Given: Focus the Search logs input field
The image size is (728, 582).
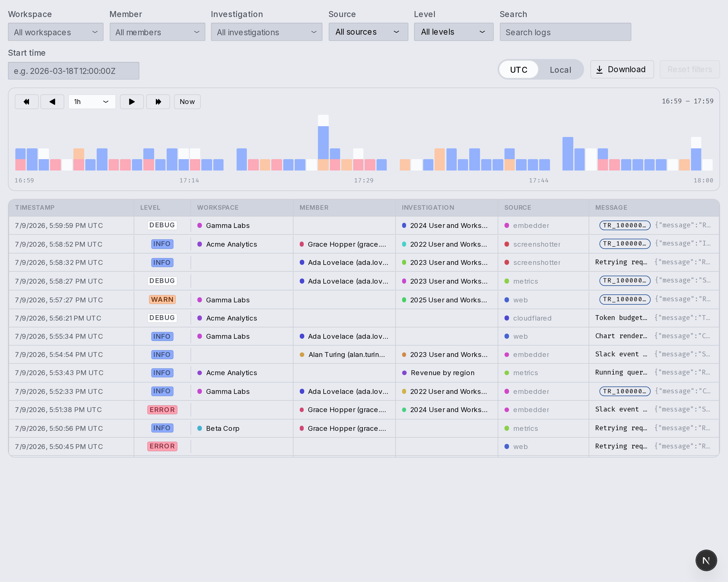Looking at the screenshot, I should [x=565, y=32].
